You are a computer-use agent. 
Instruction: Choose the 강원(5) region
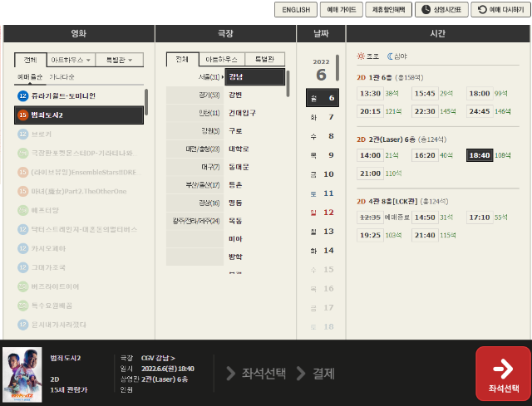195,131
